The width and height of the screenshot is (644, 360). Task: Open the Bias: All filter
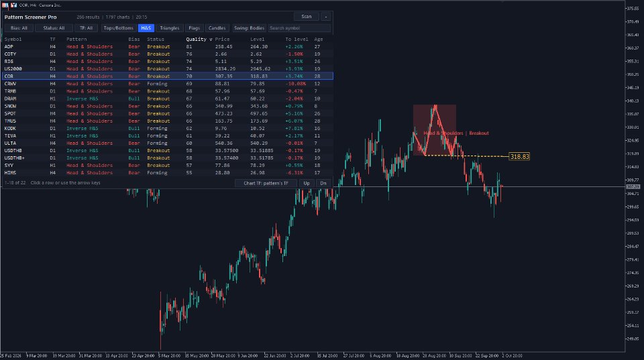(x=19, y=28)
